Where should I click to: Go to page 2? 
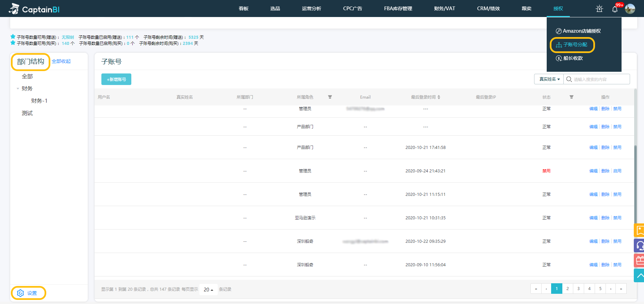(567, 289)
